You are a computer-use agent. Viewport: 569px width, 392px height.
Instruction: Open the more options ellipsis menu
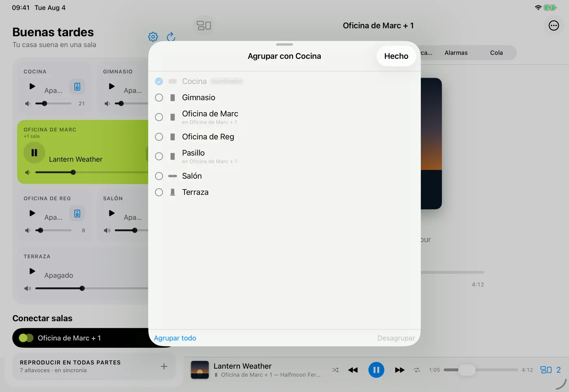coord(554,26)
